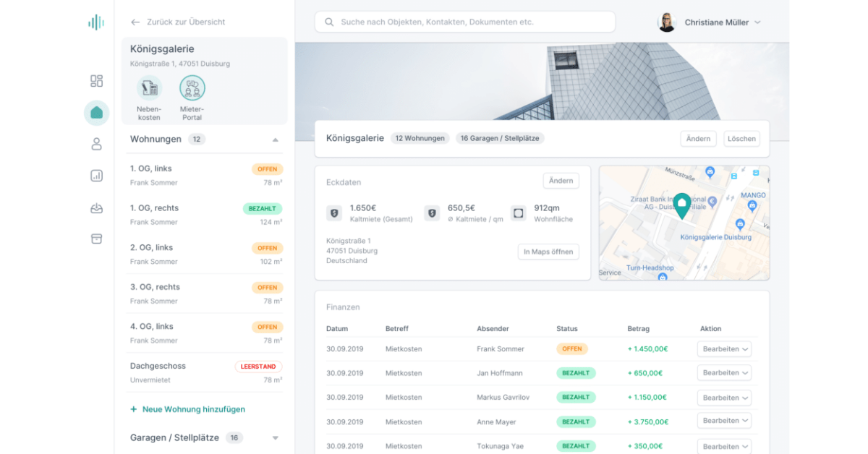This screenshot has width=868, height=454.
Task: Click Neue Wohnung hinzufügen
Action: (x=194, y=409)
